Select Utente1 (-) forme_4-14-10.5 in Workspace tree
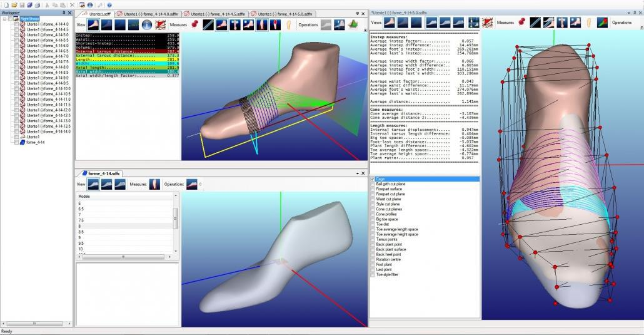Viewport: 644px width, 335px height. (x=48, y=94)
